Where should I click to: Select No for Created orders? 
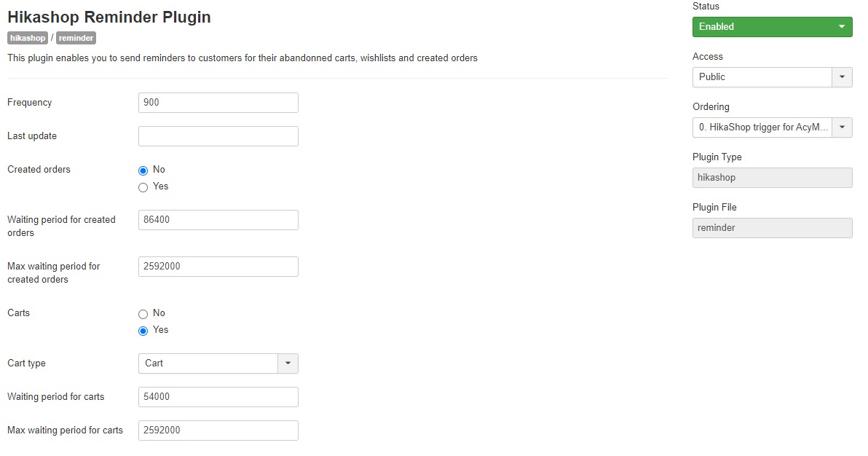(143, 170)
